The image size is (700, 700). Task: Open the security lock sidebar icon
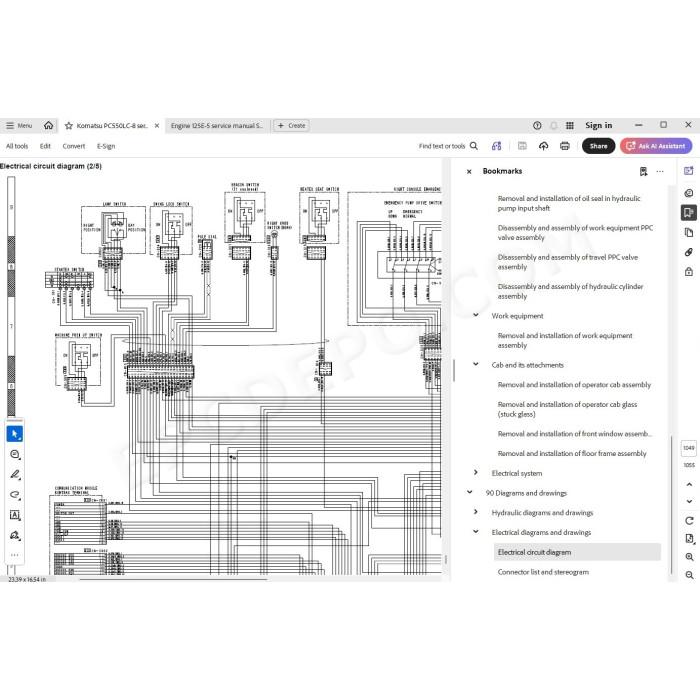tap(688, 271)
